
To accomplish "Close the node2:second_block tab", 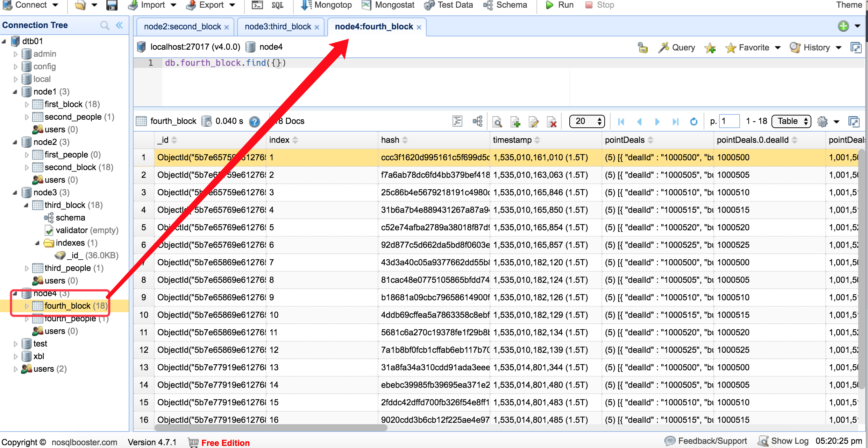I will [x=227, y=27].
